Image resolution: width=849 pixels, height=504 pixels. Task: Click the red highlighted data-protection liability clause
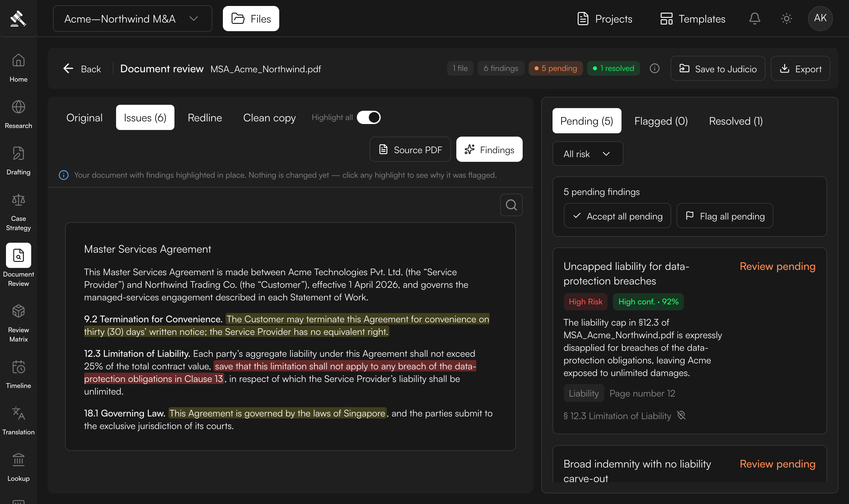(x=280, y=372)
